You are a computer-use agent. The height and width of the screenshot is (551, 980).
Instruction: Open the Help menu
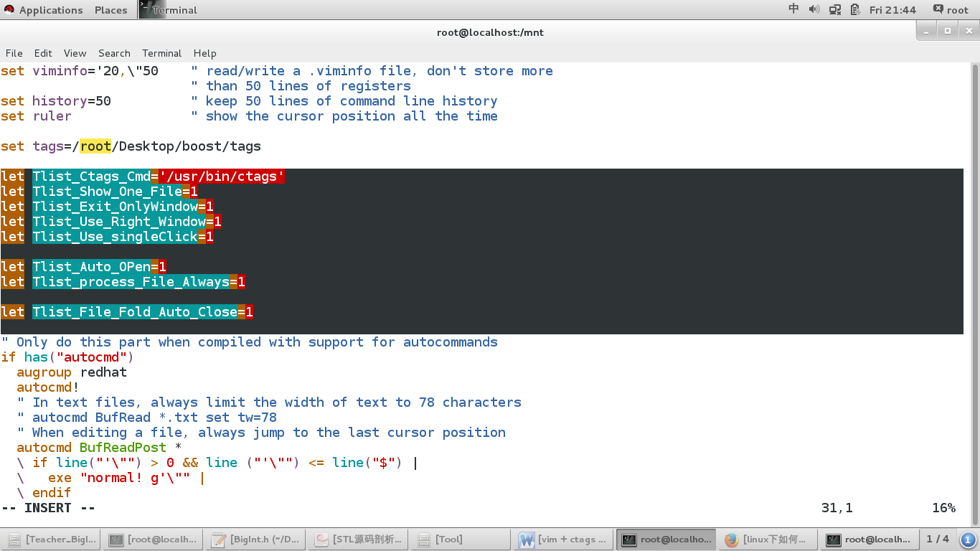[204, 53]
